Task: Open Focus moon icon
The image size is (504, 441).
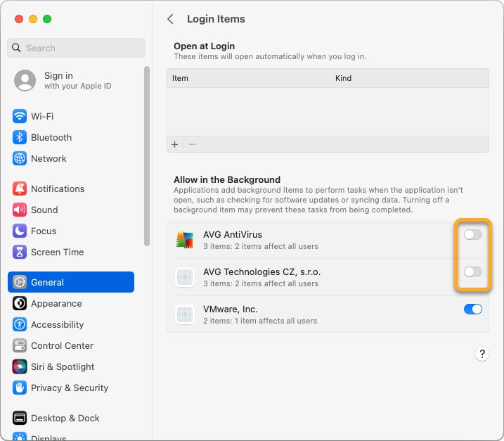Action: (x=20, y=231)
